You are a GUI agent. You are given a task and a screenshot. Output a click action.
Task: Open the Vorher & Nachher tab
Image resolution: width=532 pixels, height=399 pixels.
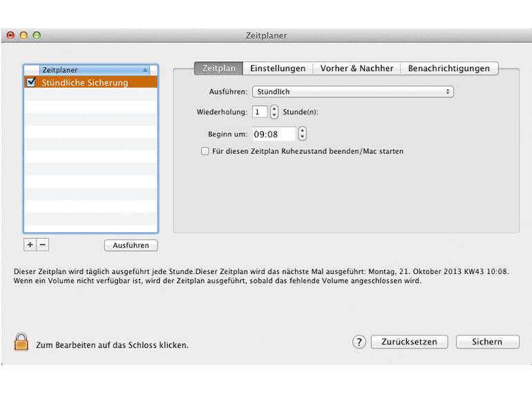click(357, 68)
